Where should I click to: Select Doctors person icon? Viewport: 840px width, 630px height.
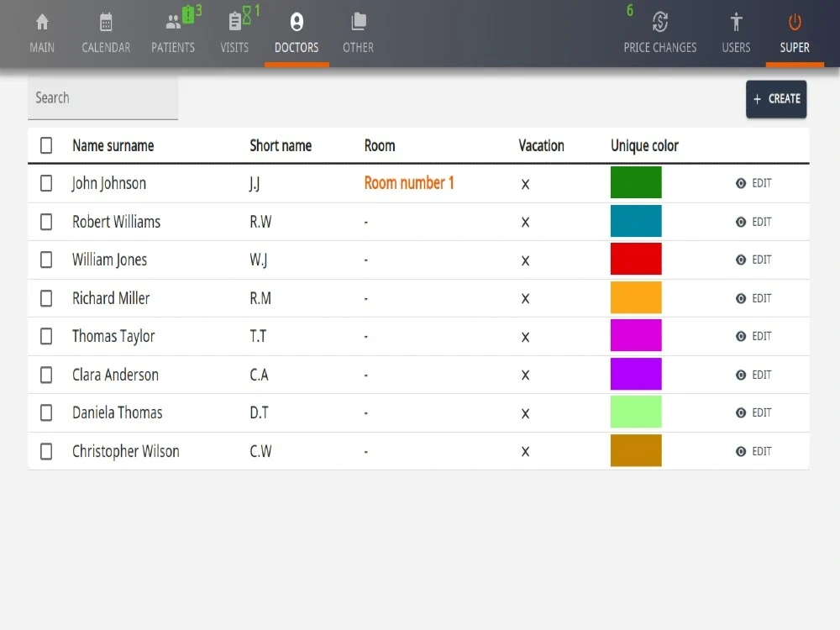(x=297, y=22)
